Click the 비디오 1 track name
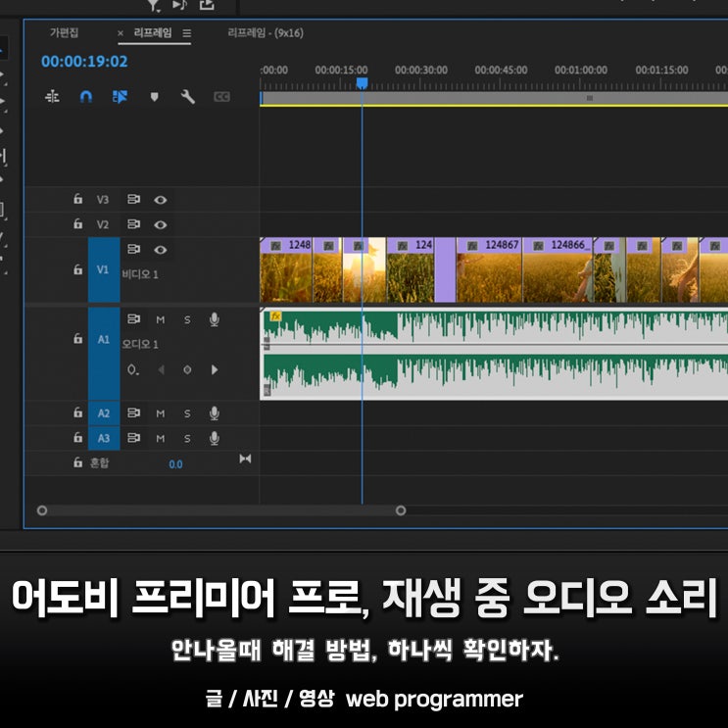 pyautogui.click(x=140, y=274)
